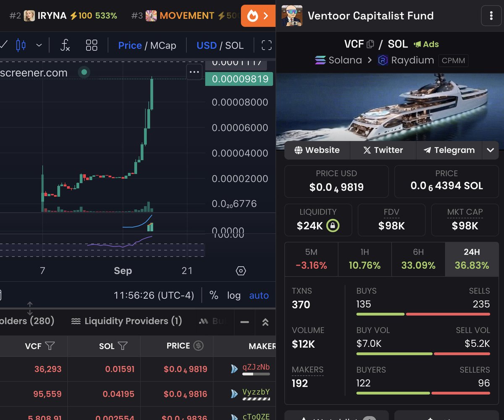504x420 pixels.
Task: Open the indicators fx menu
Action: click(65, 45)
